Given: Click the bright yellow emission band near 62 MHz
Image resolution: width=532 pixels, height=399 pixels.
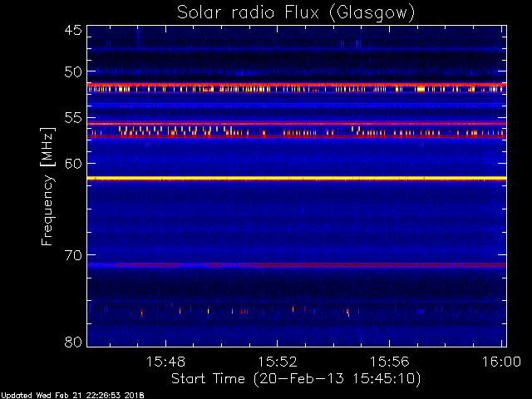Looking at the screenshot, I should pos(297,178).
